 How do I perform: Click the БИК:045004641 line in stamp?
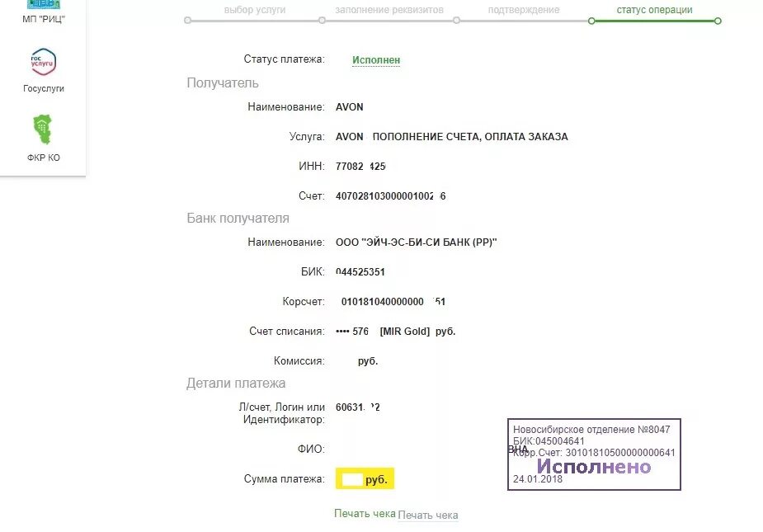tap(549, 441)
